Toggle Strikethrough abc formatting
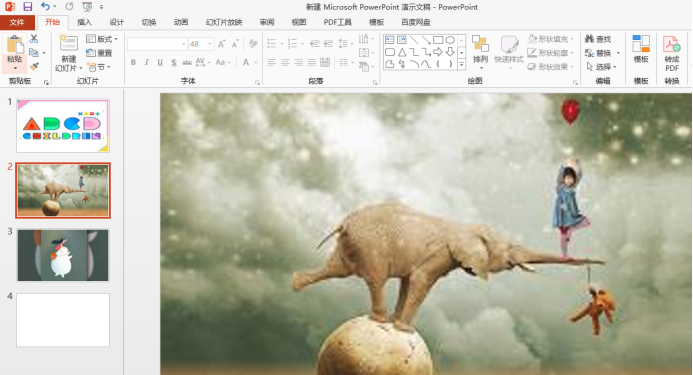 (x=187, y=62)
